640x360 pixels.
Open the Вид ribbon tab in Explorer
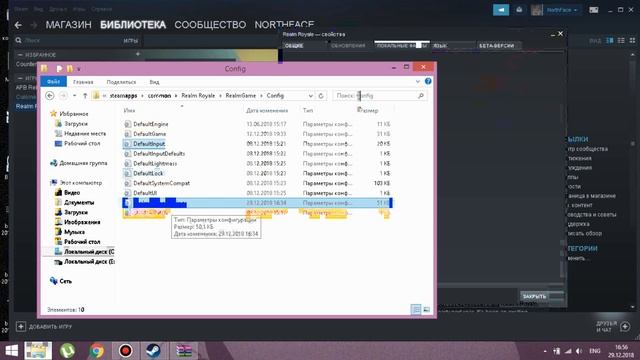(154, 82)
